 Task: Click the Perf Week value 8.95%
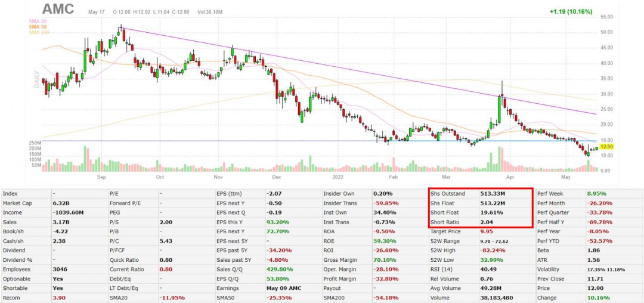596,194
